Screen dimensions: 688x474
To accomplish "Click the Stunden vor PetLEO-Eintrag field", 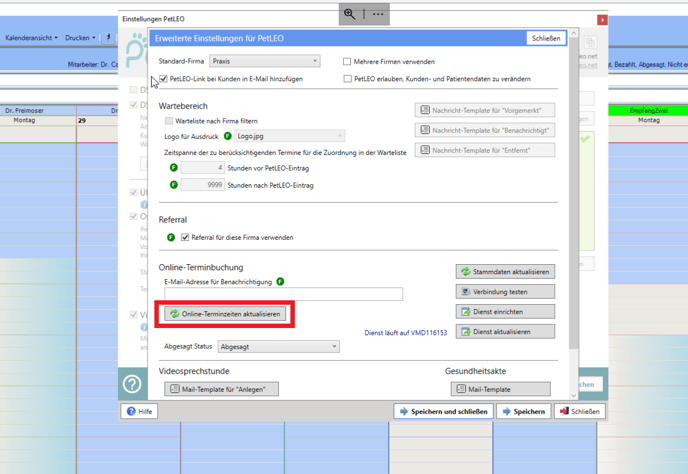I will point(203,168).
